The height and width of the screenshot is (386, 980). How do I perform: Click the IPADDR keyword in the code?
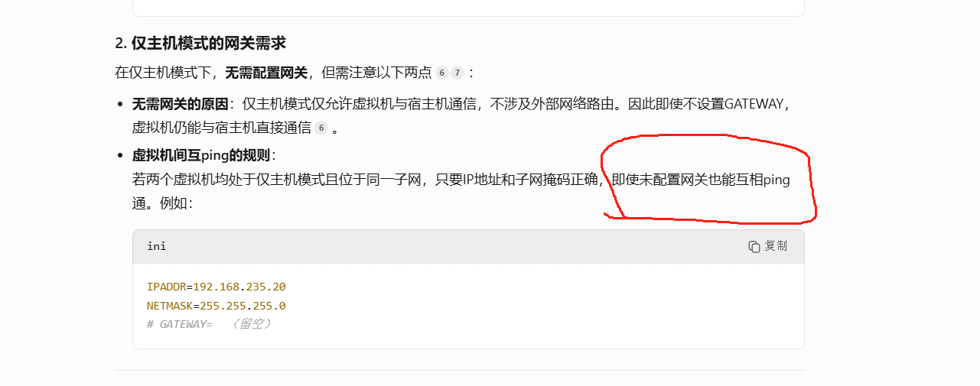[166, 287]
